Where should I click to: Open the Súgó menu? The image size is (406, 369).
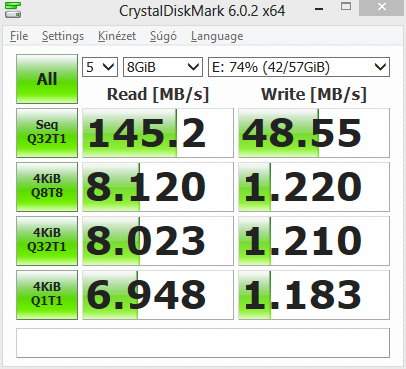click(x=163, y=36)
